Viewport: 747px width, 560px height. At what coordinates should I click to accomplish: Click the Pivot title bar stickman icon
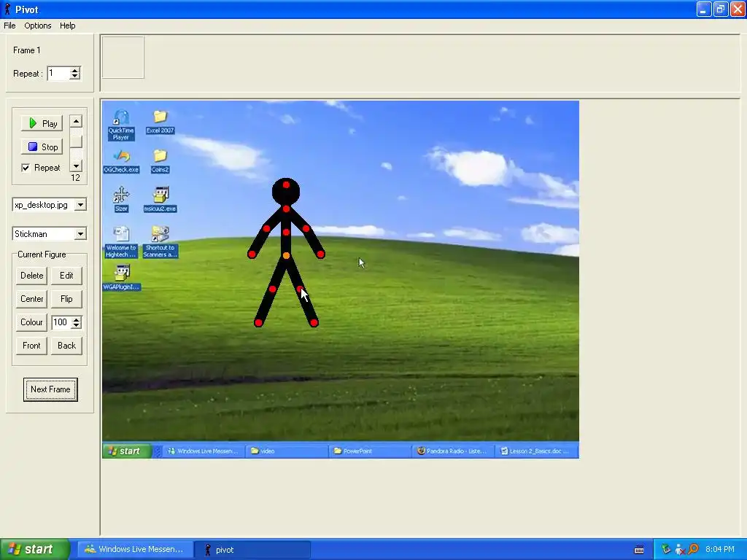(x=7, y=9)
